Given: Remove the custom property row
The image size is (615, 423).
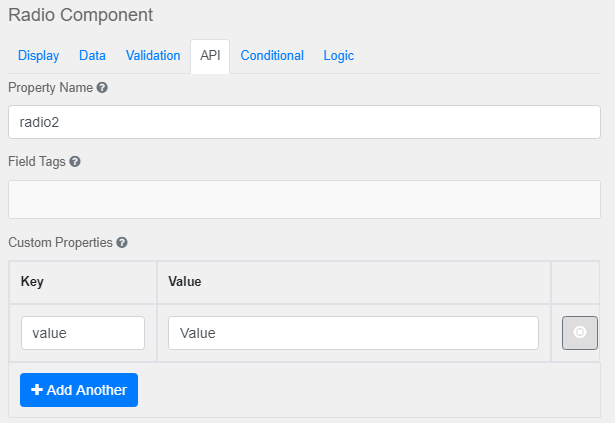Looking at the screenshot, I should (580, 333).
